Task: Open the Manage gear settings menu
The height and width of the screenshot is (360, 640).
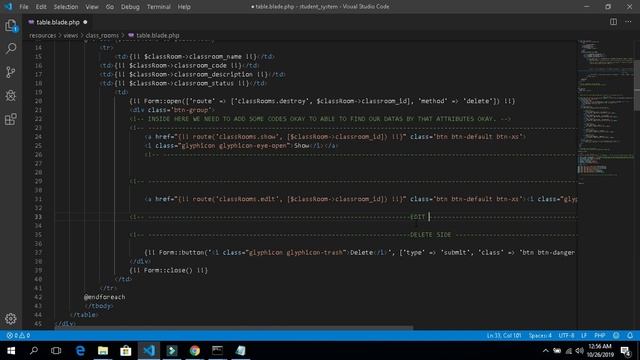Action: tap(11, 318)
